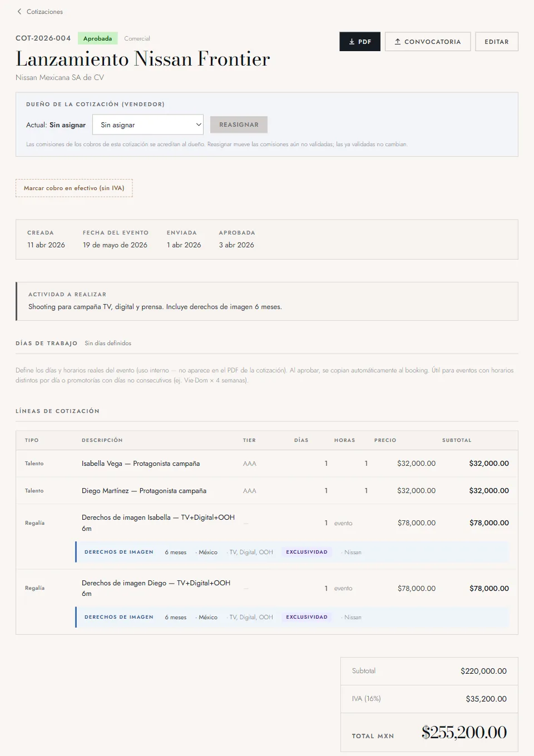
Task: Click the REASIGNAR button
Action: click(239, 125)
